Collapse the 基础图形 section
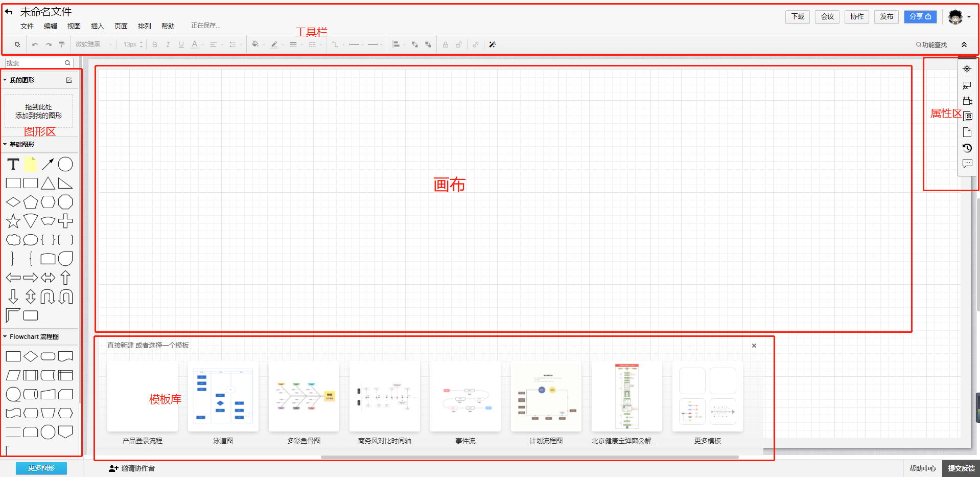 click(5, 145)
